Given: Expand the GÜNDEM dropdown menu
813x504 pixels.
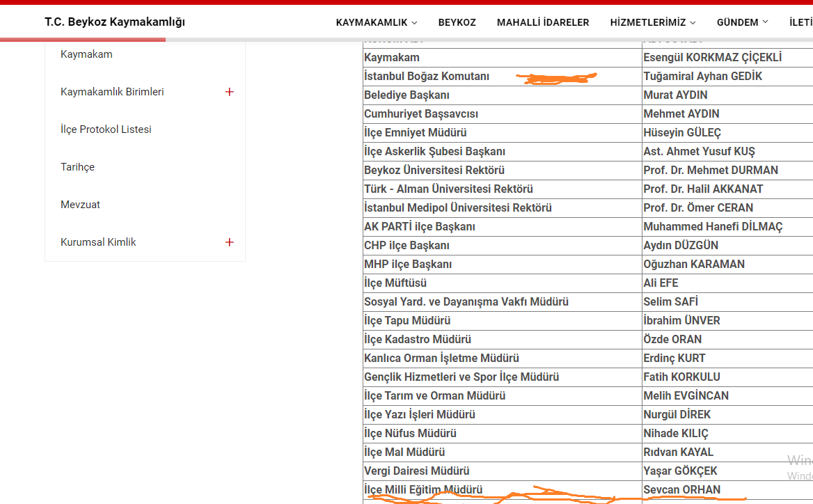Looking at the screenshot, I should pyautogui.click(x=743, y=22).
